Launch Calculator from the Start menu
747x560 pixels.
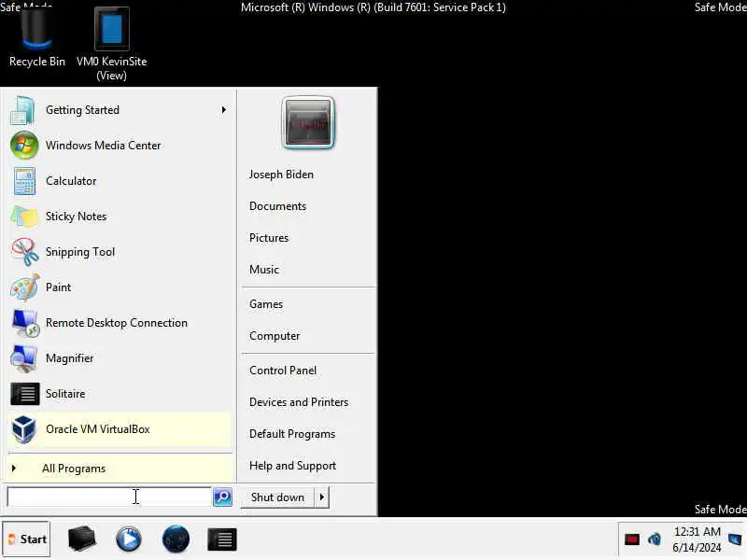(x=120, y=181)
